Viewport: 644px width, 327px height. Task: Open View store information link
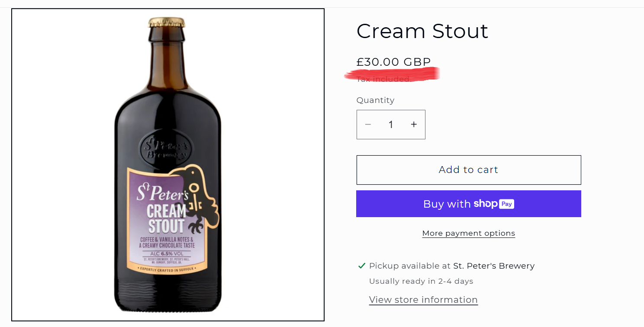click(423, 300)
